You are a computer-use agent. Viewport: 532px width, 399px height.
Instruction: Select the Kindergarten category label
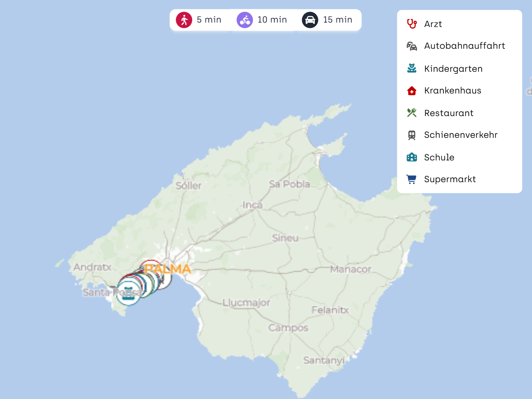pyautogui.click(x=453, y=69)
